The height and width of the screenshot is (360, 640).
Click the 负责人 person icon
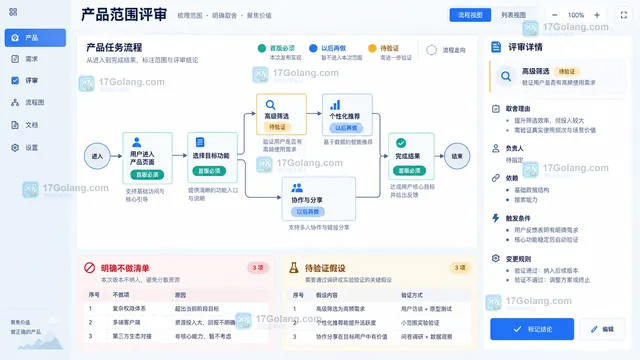point(496,148)
